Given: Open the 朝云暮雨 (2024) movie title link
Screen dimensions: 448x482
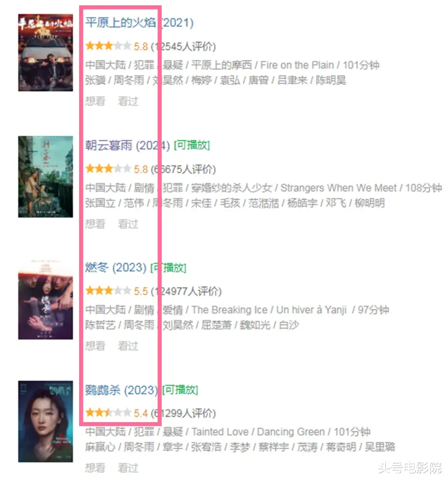Looking at the screenshot, I should tap(127, 145).
